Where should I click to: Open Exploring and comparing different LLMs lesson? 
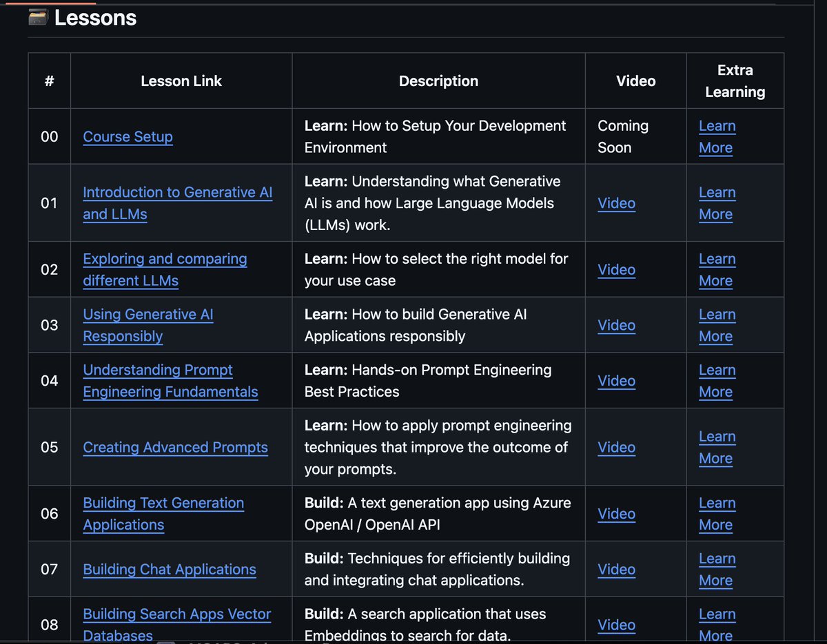pos(165,269)
